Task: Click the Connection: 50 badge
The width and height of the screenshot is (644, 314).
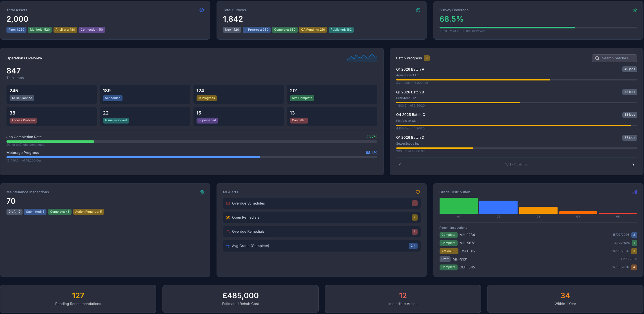Action: [x=92, y=30]
